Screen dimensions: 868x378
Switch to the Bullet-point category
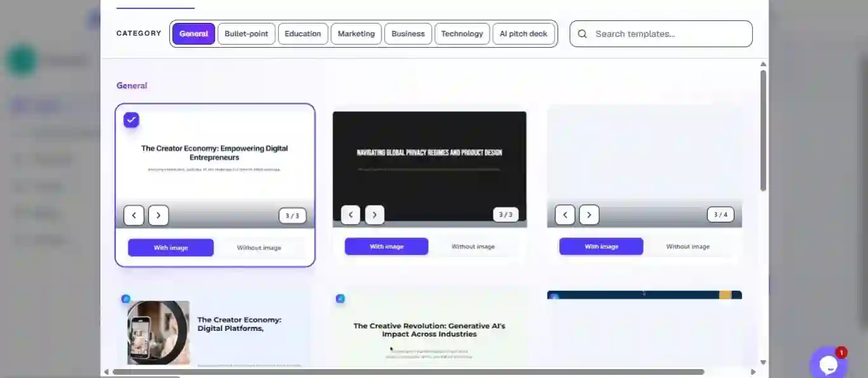[246, 34]
